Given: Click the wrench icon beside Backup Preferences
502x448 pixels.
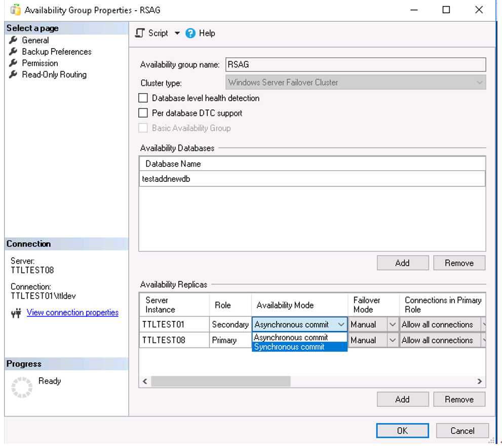Looking at the screenshot, I should tap(13, 52).
